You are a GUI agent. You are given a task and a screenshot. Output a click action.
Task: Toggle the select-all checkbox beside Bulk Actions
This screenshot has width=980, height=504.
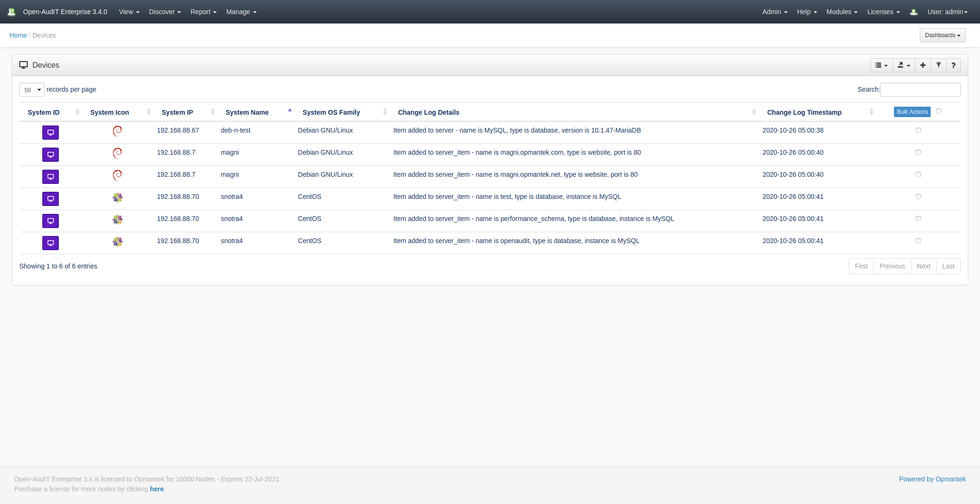point(938,111)
